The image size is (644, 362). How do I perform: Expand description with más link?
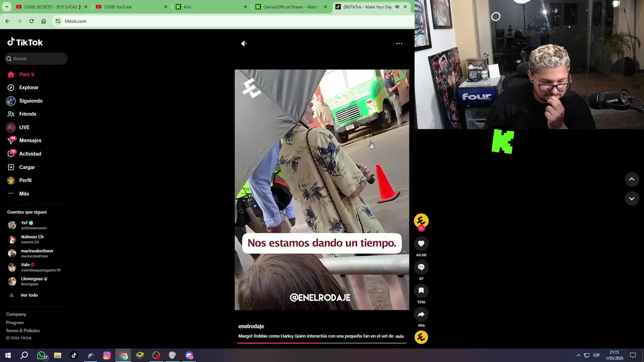click(x=399, y=336)
